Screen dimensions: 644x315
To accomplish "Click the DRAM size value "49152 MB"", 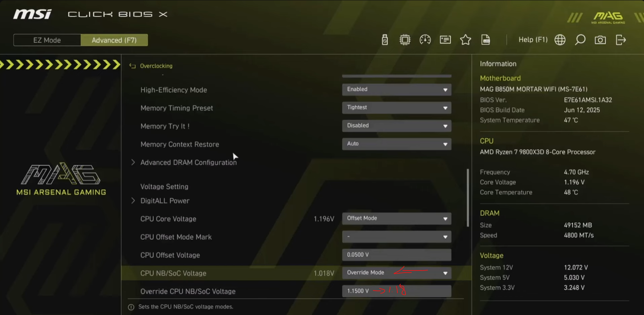I will coord(578,225).
